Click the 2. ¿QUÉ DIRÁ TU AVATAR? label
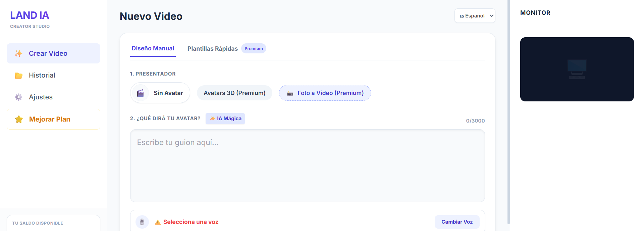Viewport: 644px width, 231px height. pyautogui.click(x=165, y=119)
